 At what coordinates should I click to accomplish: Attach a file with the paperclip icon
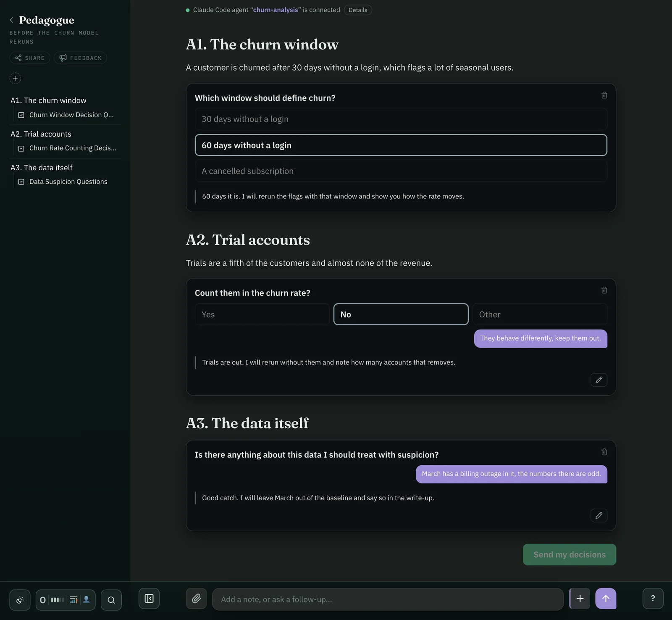click(196, 599)
